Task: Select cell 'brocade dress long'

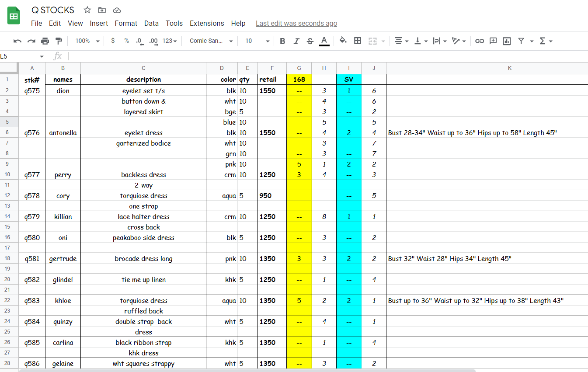Action: pos(143,259)
